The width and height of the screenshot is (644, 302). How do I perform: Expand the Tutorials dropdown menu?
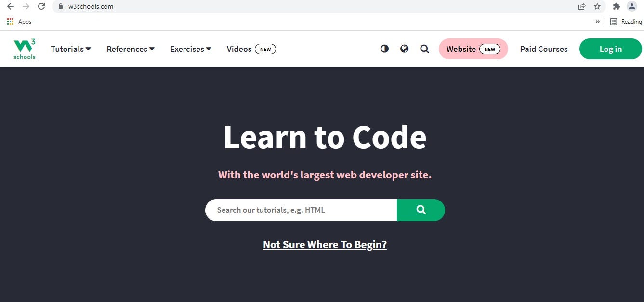pos(71,49)
